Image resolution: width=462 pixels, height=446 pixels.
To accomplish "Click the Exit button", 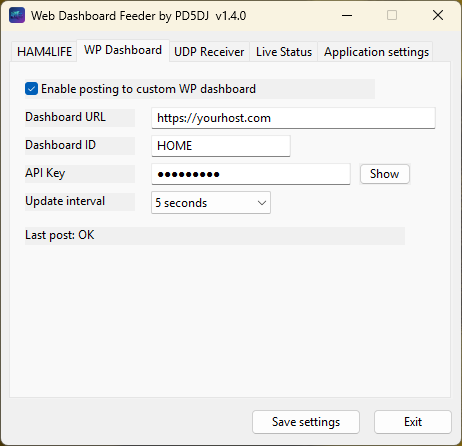I will [x=413, y=422].
